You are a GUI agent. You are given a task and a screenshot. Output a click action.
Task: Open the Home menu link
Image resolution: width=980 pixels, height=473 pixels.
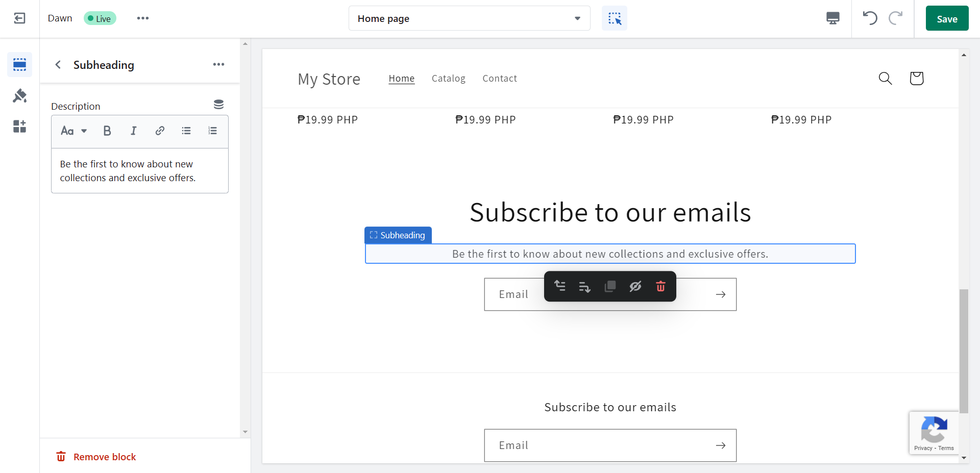(402, 79)
